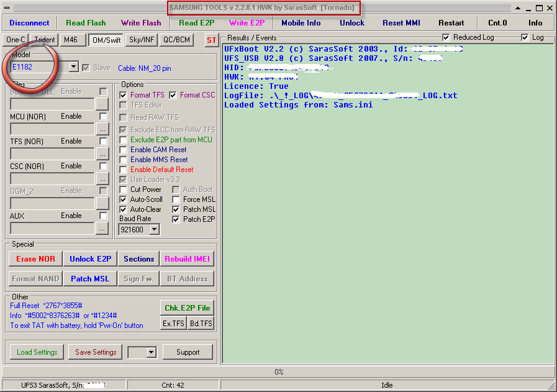
Task: Click the Chk.E2P File button
Action: pyautogui.click(x=187, y=308)
